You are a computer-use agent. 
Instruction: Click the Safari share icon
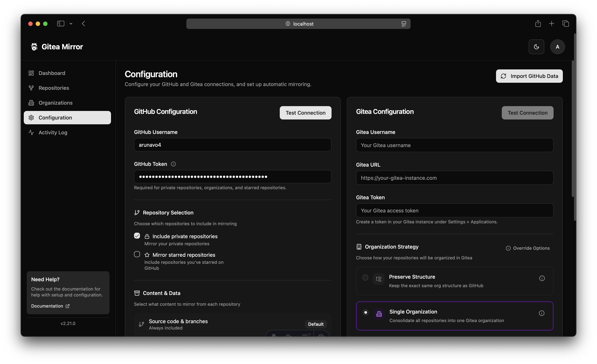[538, 24]
